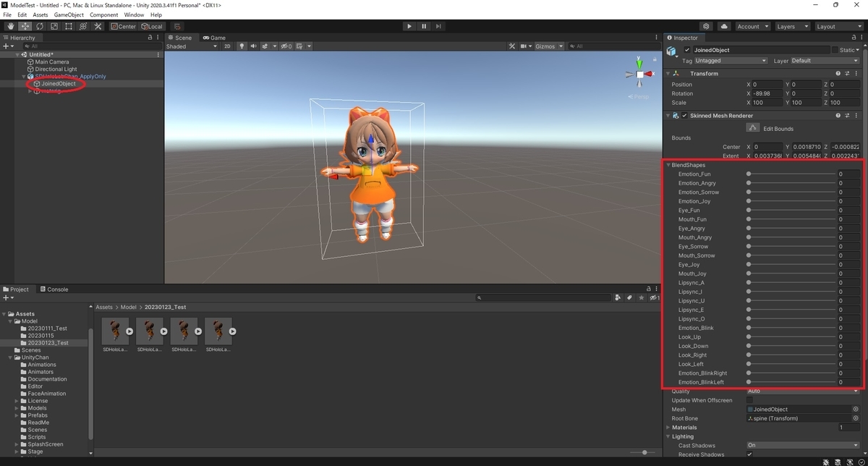
Task: Click Edit Bounds icon button
Action: (753, 128)
